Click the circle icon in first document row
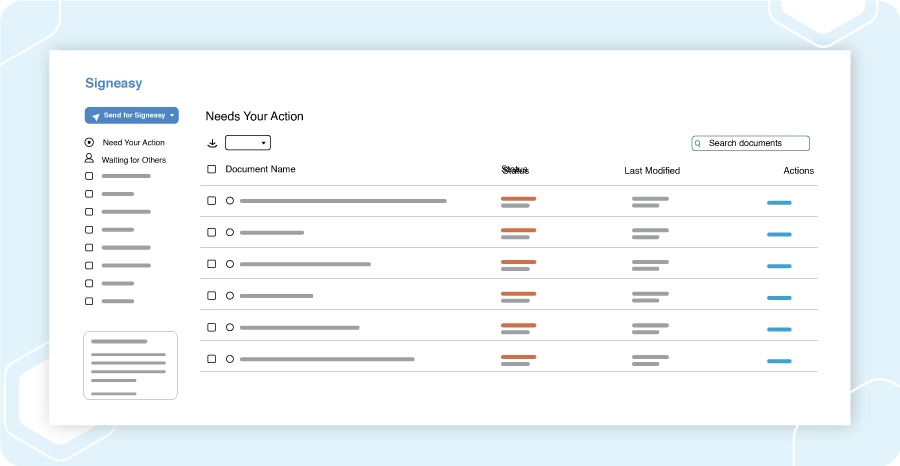The image size is (900, 466). pyautogui.click(x=230, y=201)
